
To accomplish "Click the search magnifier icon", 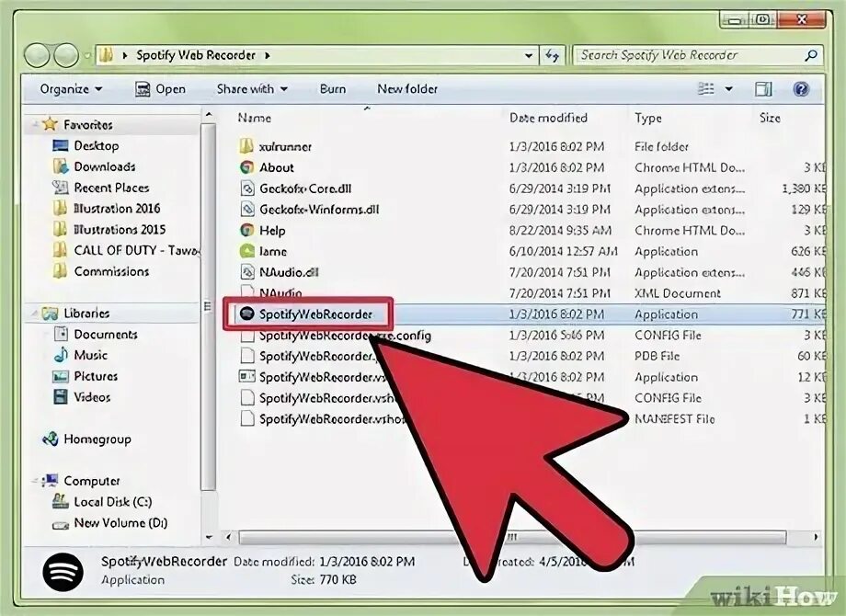I will pos(810,55).
